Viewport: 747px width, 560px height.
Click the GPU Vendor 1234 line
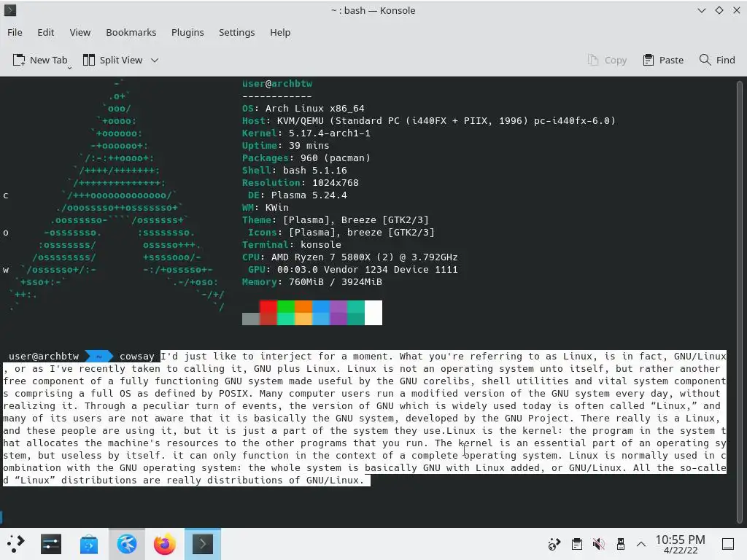(353, 270)
